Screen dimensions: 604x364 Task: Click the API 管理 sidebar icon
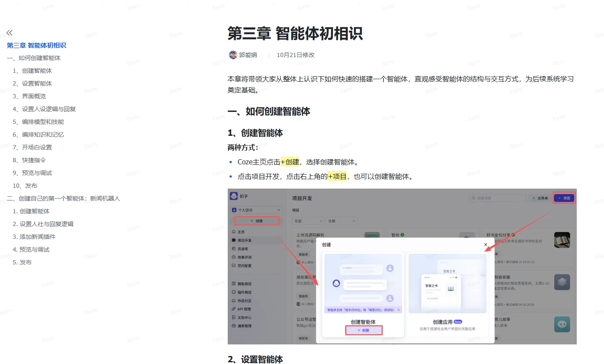coord(233,309)
